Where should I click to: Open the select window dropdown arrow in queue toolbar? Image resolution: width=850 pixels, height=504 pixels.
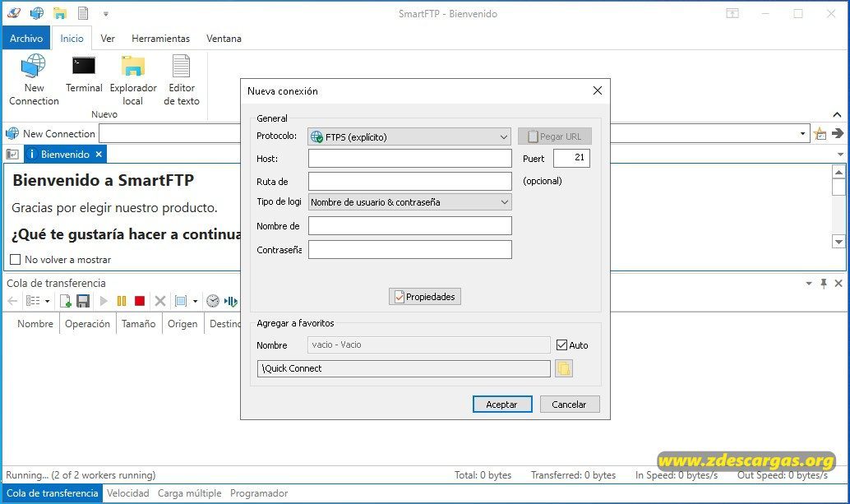coord(195,301)
